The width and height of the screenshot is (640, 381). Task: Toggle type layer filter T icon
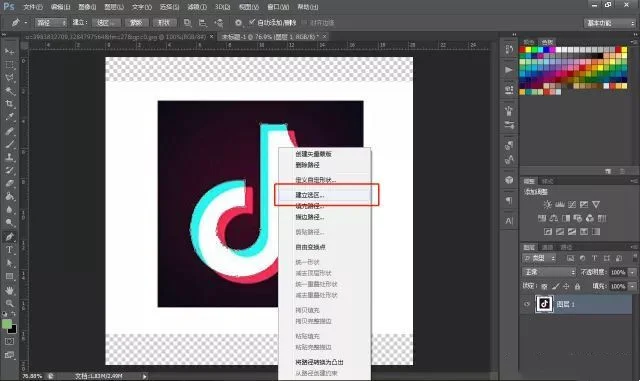pyautogui.click(x=594, y=258)
